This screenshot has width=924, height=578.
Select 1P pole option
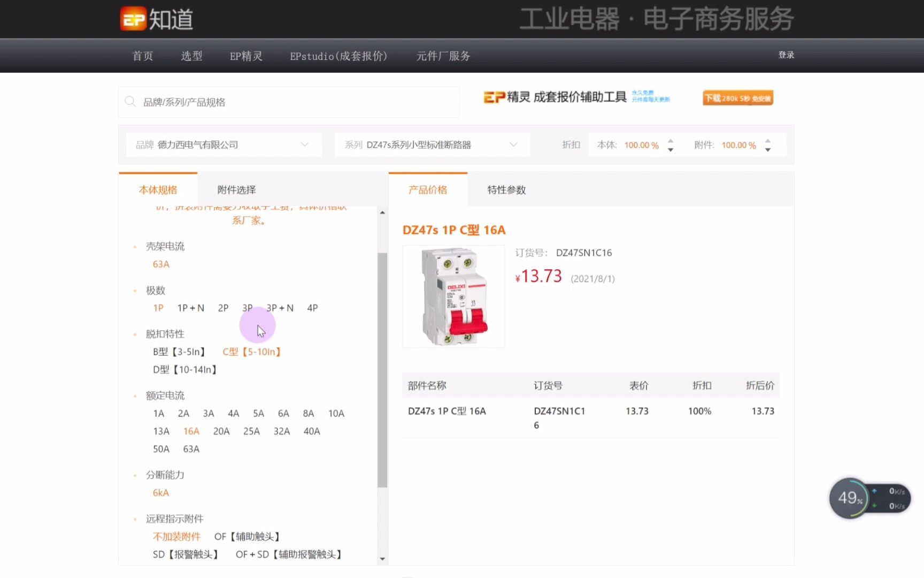click(158, 308)
